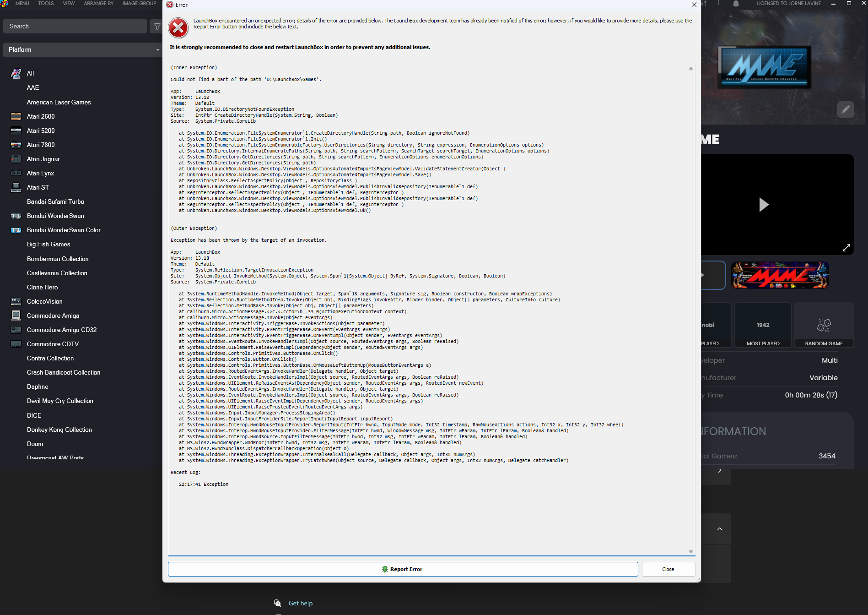Select the All platform entry

pos(30,73)
